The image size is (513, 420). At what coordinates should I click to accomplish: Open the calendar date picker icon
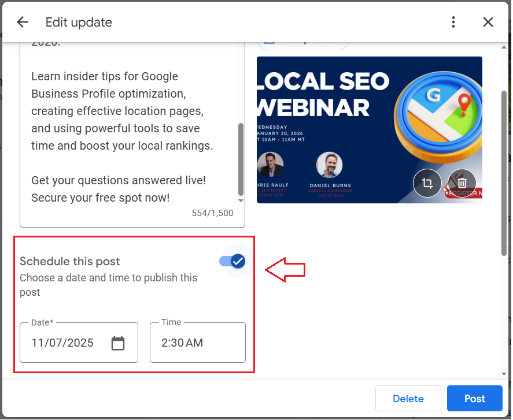[x=118, y=343]
